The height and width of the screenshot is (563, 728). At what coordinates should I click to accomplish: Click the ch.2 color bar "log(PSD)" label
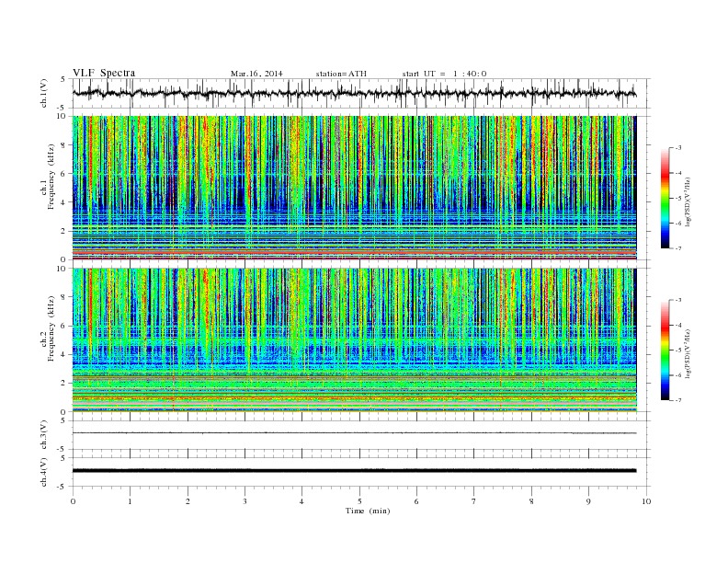tap(688, 354)
